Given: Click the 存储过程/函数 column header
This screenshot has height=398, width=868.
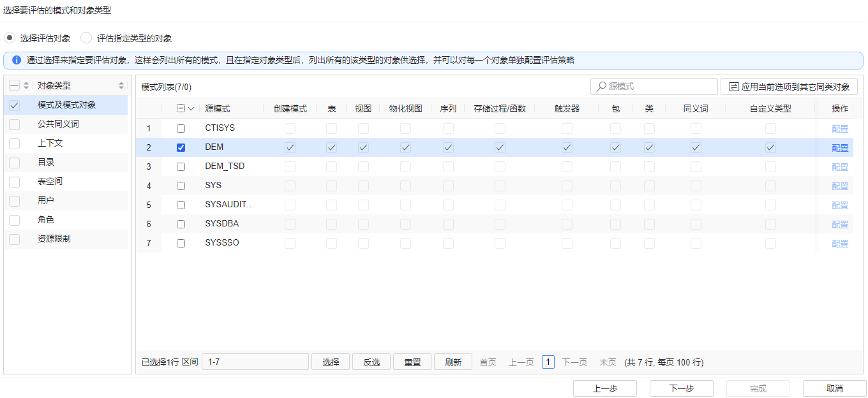Looking at the screenshot, I should click(x=500, y=109).
